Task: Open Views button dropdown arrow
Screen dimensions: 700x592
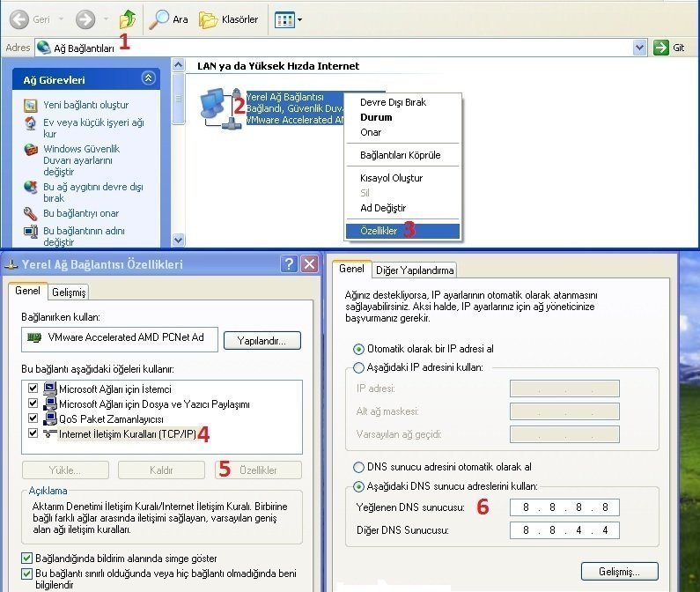Action: pos(299,19)
